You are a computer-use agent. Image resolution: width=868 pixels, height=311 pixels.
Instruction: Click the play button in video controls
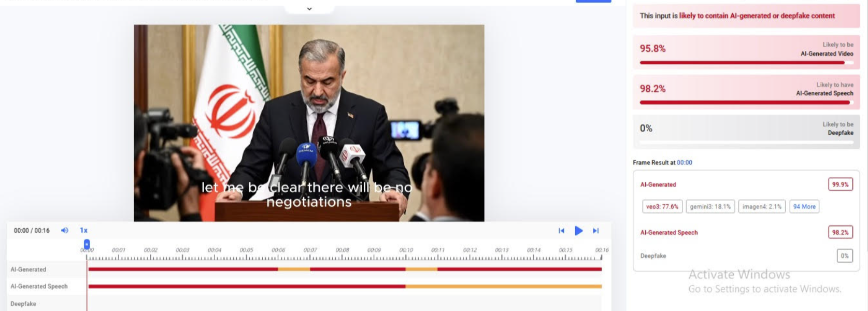(579, 231)
